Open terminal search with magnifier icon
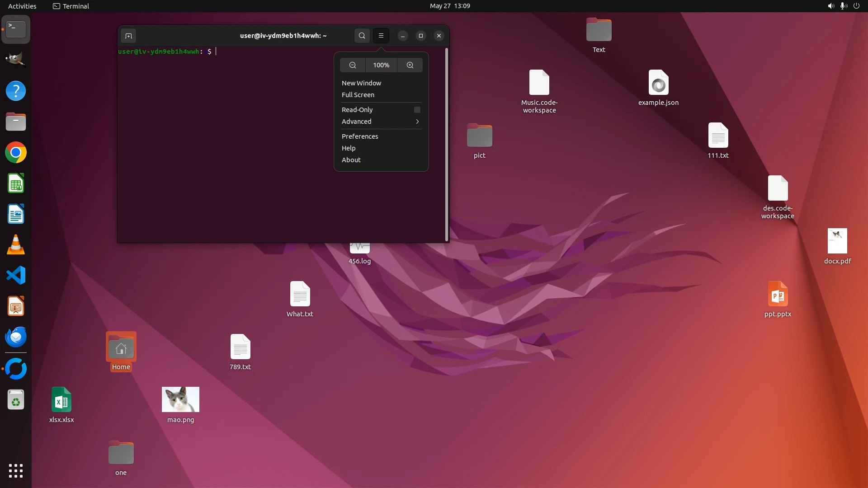This screenshot has height=488, width=868. [x=362, y=36]
